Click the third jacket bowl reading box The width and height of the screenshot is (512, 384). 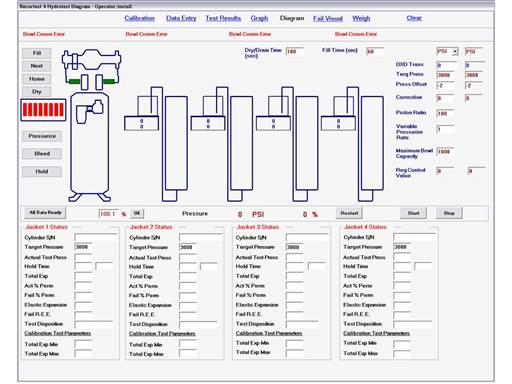click(273, 123)
